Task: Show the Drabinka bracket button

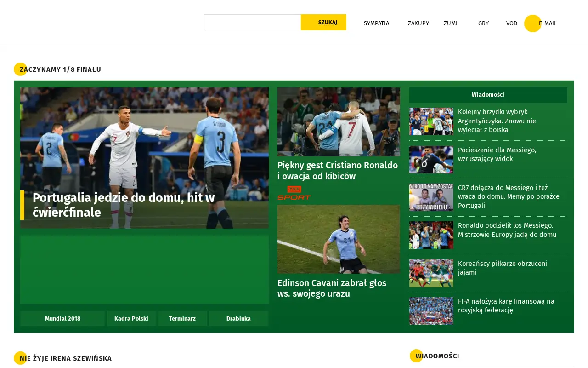Action: (238, 318)
